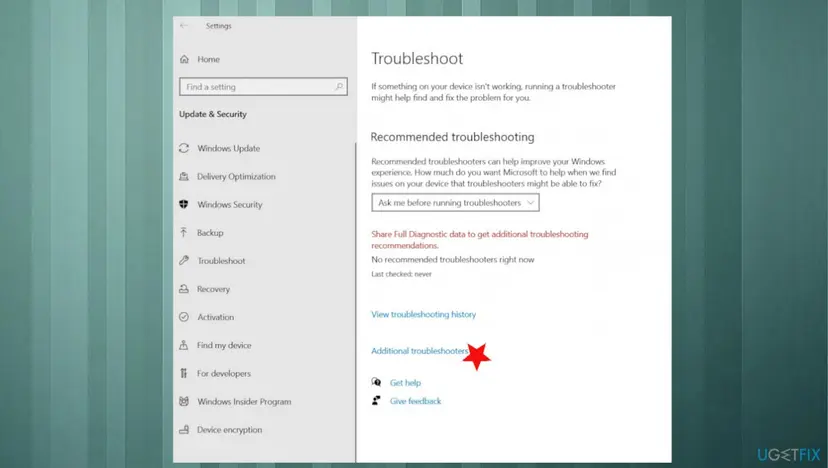This screenshot has width=828, height=468.
Task: Click the Home icon in sidebar
Action: (x=184, y=59)
